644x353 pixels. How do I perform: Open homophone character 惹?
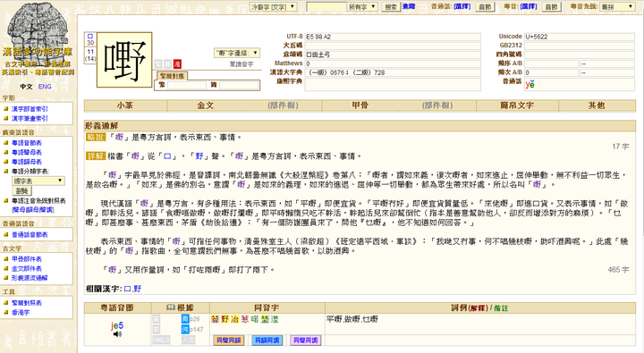pos(245,319)
